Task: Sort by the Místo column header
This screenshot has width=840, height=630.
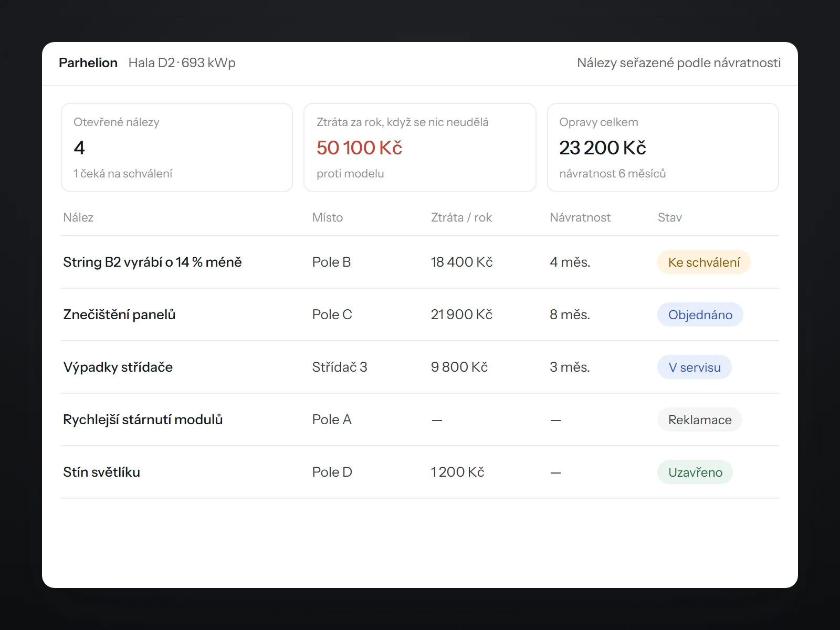Action: click(328, 217)
